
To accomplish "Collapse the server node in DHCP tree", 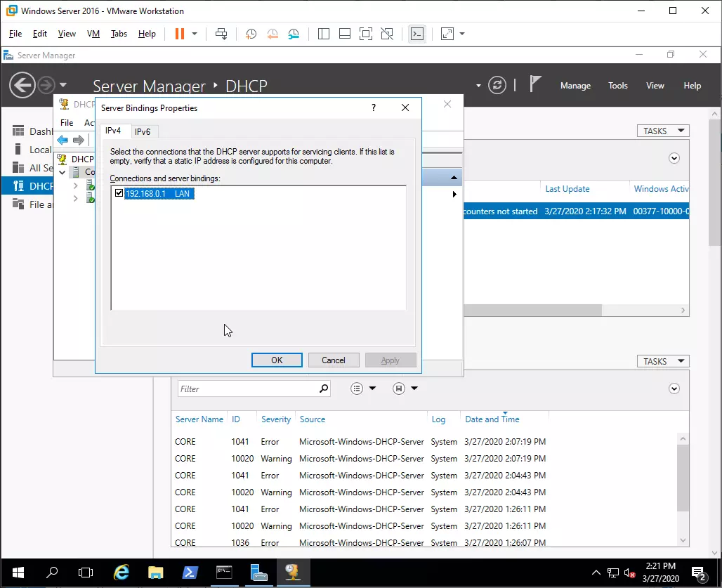I will tap(63, 172).
